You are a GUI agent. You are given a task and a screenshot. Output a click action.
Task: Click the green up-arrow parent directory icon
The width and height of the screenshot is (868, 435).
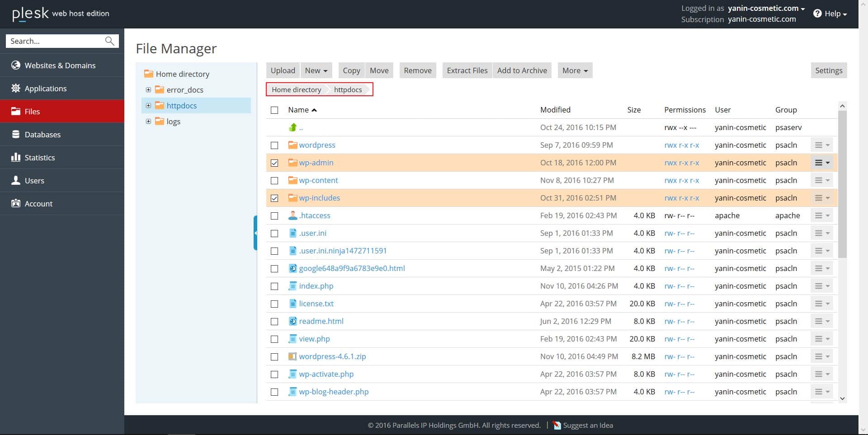(x=293, y=127)
